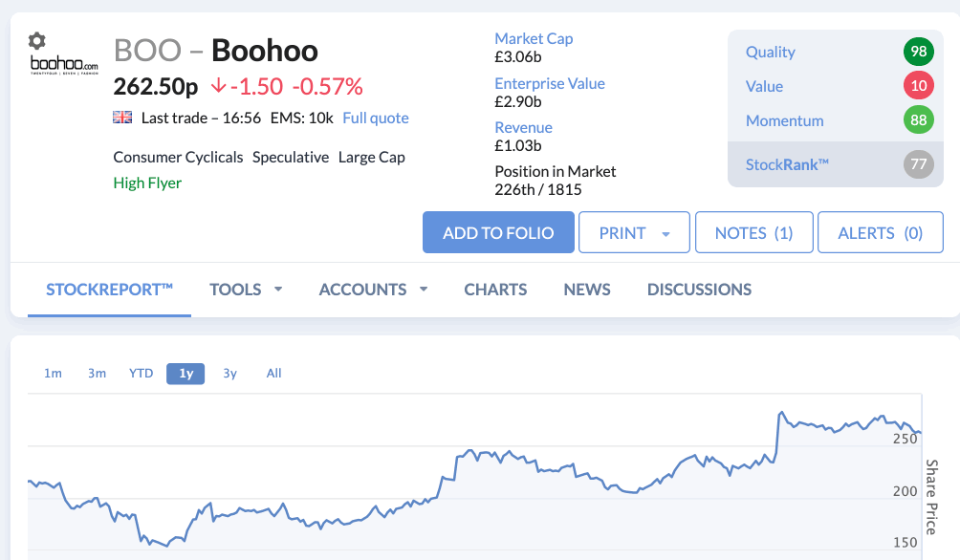Click the Speculative risk label
This screenshot has width=960, height=560.
[291, 158]
